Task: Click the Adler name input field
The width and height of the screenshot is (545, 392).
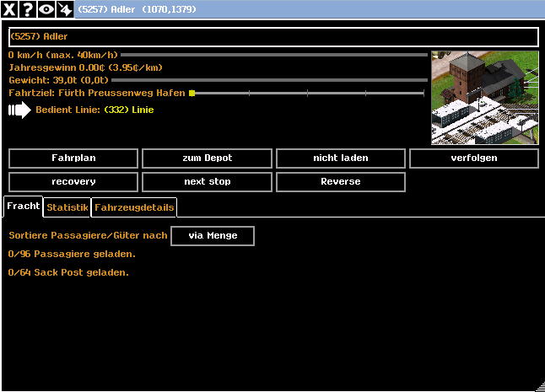Action: tap(273, 37)
